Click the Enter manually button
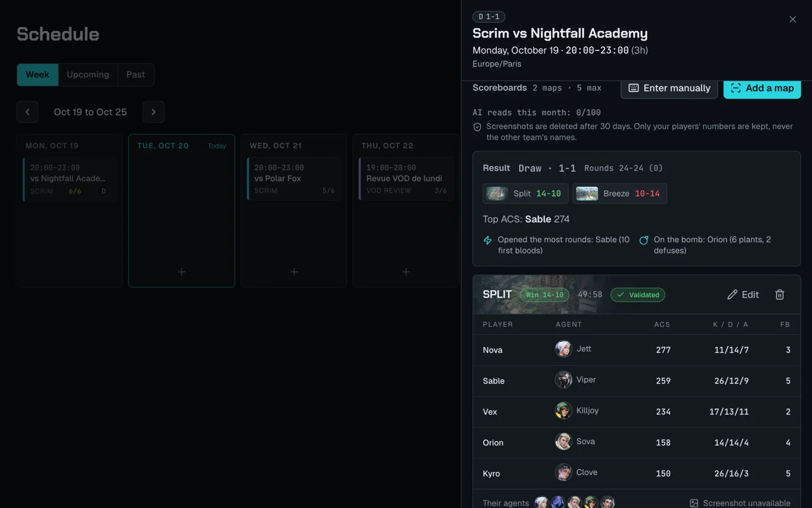Screen dimensions: 812x508 pos(669,88)
